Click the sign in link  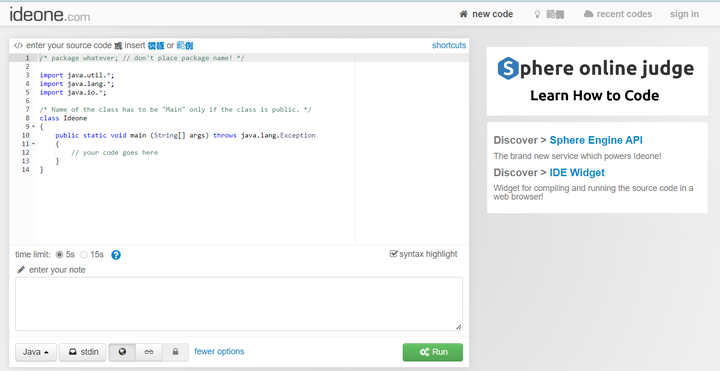pyautogui.click(x=684, y=14)
